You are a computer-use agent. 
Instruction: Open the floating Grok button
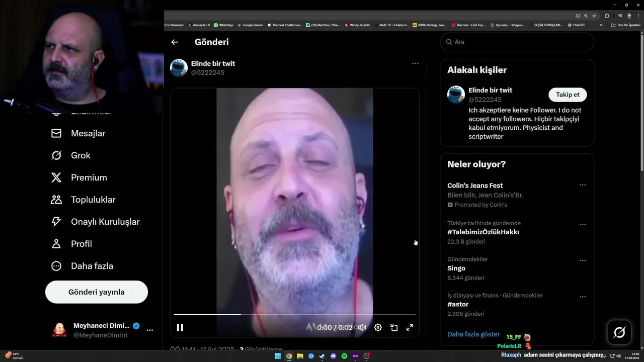619,332
